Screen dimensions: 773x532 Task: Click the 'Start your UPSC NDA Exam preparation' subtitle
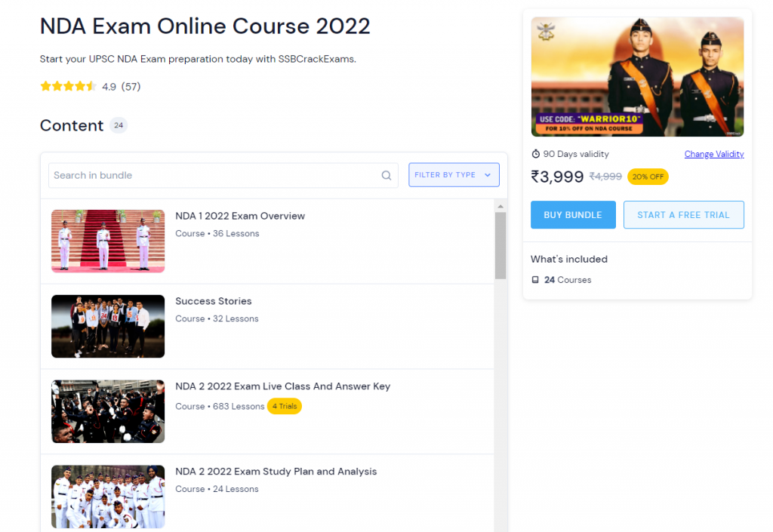click(x=198, y=59)
